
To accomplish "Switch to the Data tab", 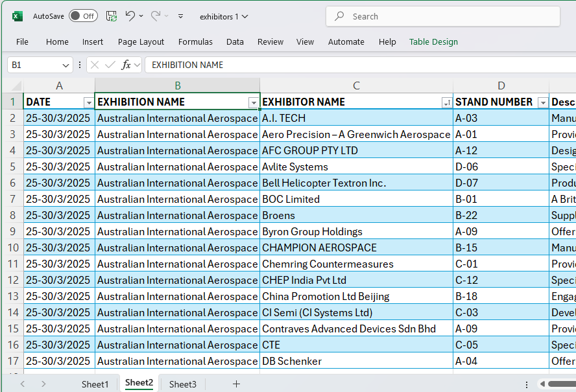I will pyautogui.click(x=235, y=42).
